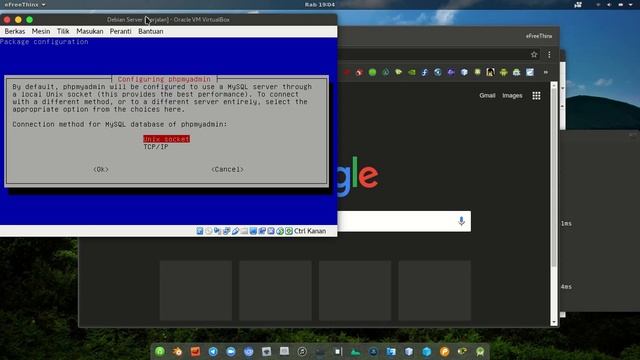Open the green award badge dock icon
Screen dimensions: 640x360
[x=480, y=351]
